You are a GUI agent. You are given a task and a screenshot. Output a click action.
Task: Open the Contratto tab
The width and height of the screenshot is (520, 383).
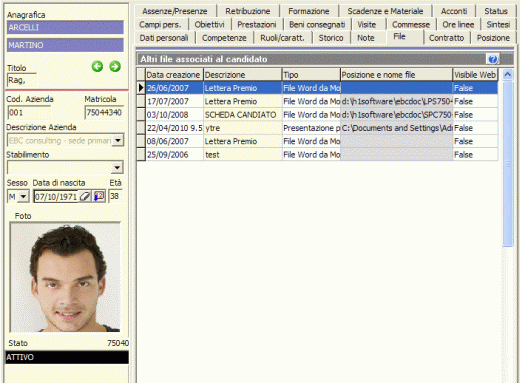(446, 38)
